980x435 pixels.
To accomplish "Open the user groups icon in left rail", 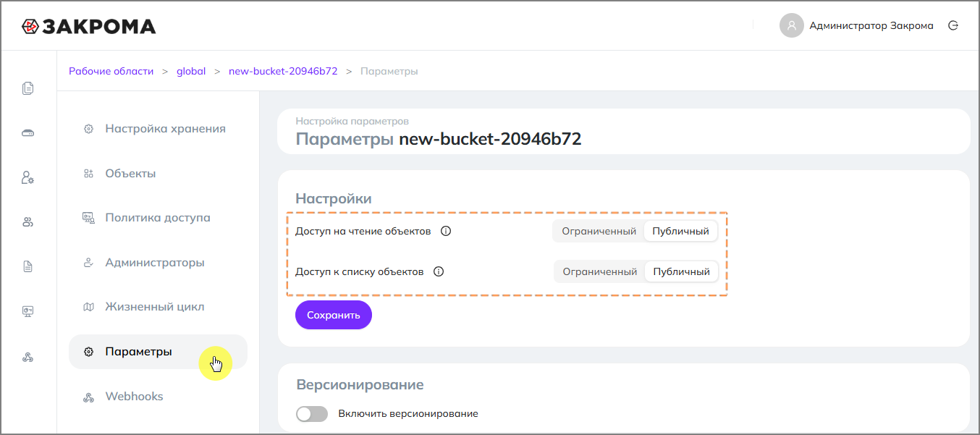I will 28,222.
